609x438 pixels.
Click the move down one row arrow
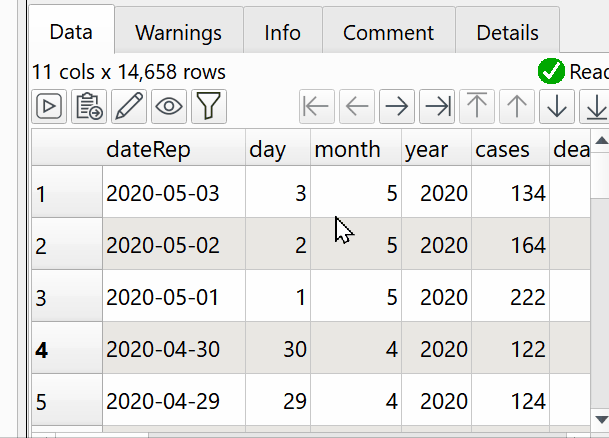tap(557, 106)
